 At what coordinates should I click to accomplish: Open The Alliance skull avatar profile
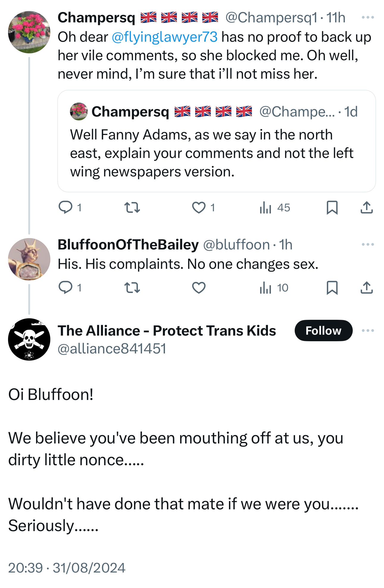point(29,339)
